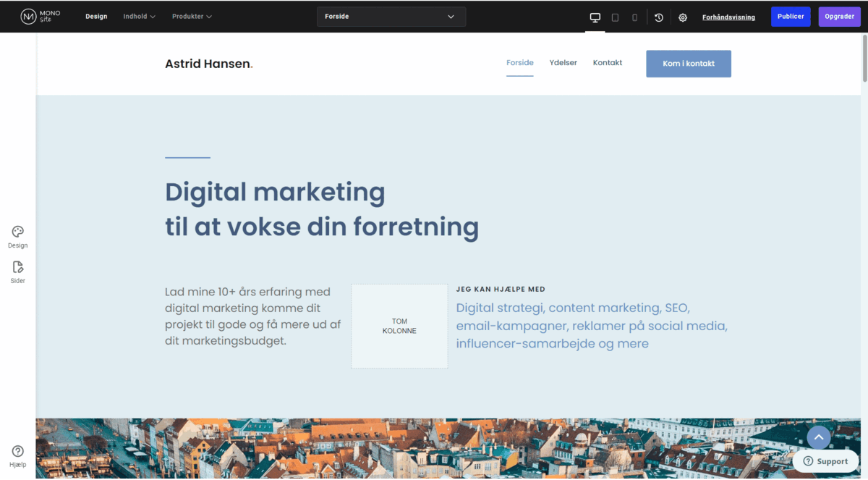Image resolution: width=868 pixels, height=480 pixels.
Task: Go to the Ydelser navigation tab
Action: (563, 63)
